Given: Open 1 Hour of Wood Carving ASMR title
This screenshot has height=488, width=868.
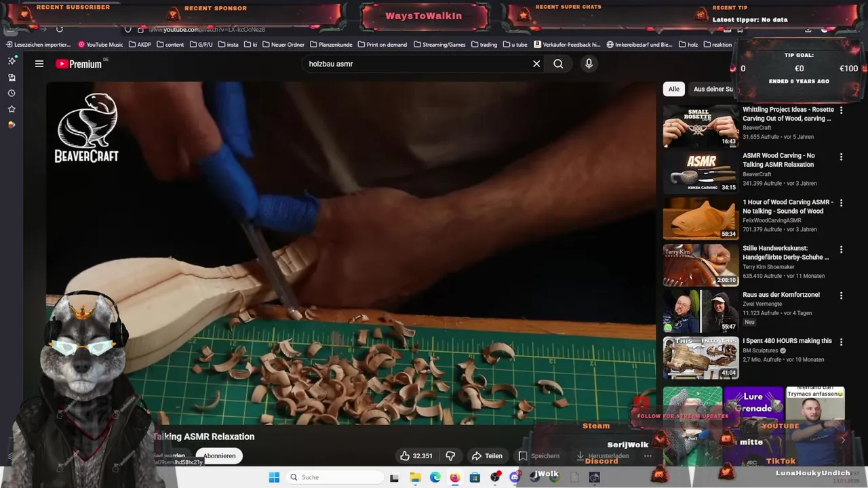Looking at the screenshot, I should (787, 207).
